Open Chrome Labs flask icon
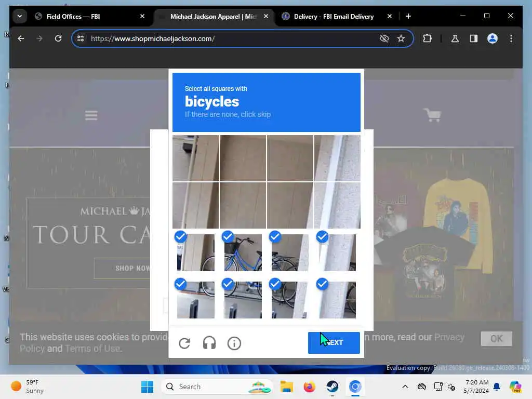 click(455, 38)
